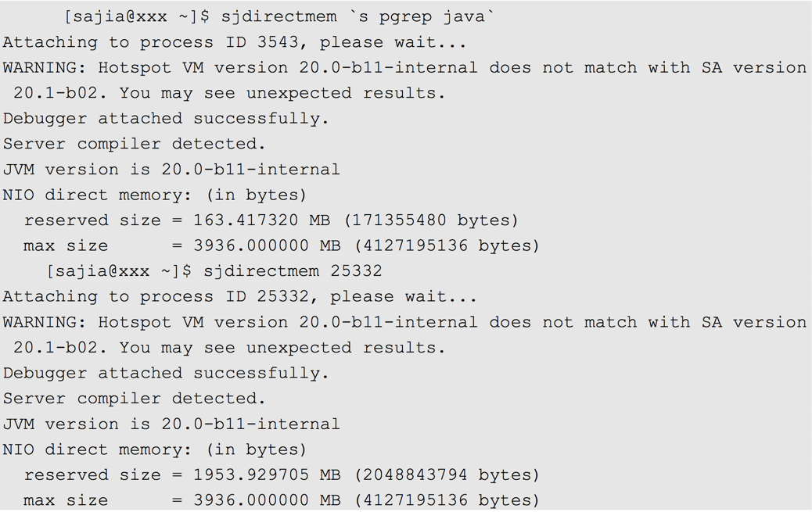The image size is (812, 512).
Task: Click the 171355480 bytes value
Action: click(431, 220)
